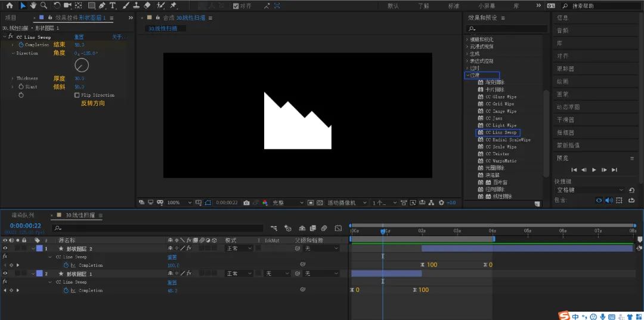Click the timeline layer search field
Image resolution: width=644 pixels, height=320 pixels.
pyautogui.click(x=157, y=228)
